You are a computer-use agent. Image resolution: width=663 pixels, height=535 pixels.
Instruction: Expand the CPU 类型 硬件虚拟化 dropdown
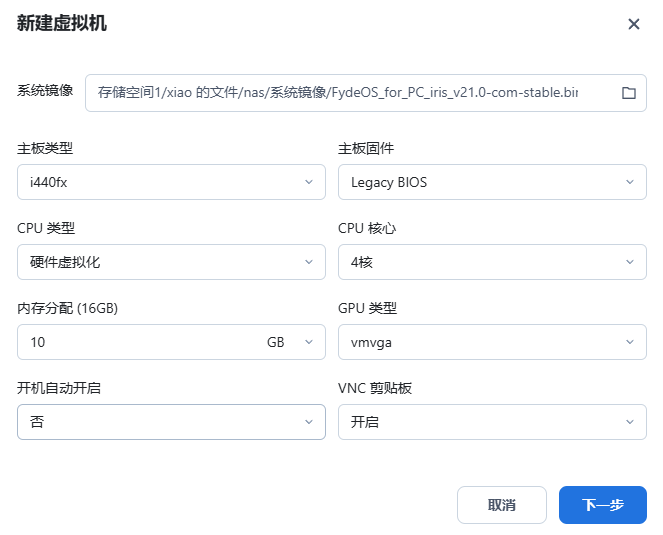[171, 262]
